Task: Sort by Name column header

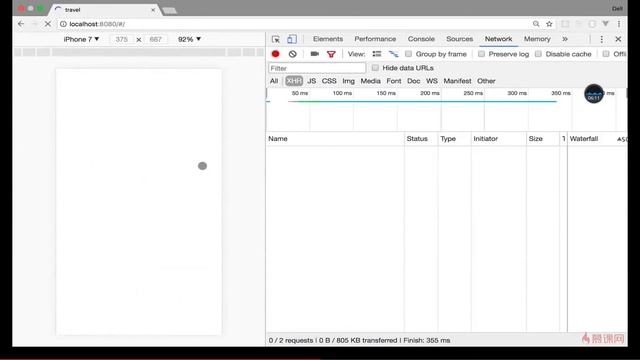Action: coord(335,139)
